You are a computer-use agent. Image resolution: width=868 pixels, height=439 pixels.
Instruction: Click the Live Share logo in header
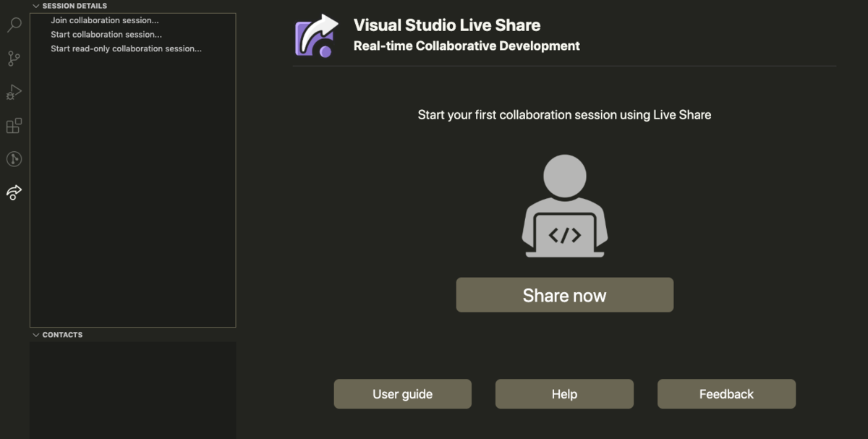[x=316, y=35]
